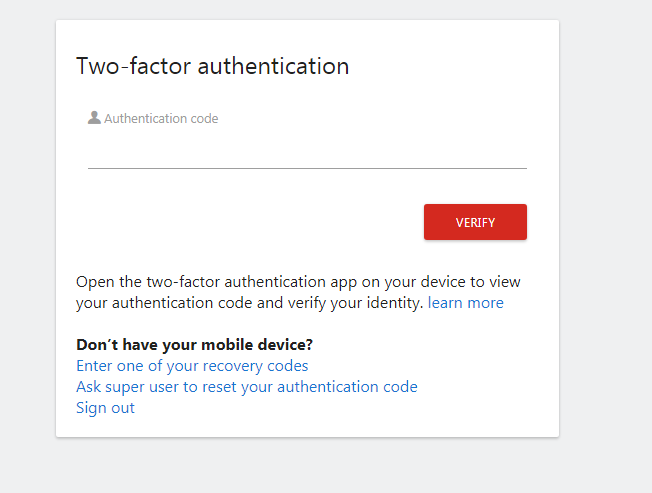Viewport: 652px width, 493px height.
Task: Click the word Sign in the Sign out link
Action: (89, 408)
